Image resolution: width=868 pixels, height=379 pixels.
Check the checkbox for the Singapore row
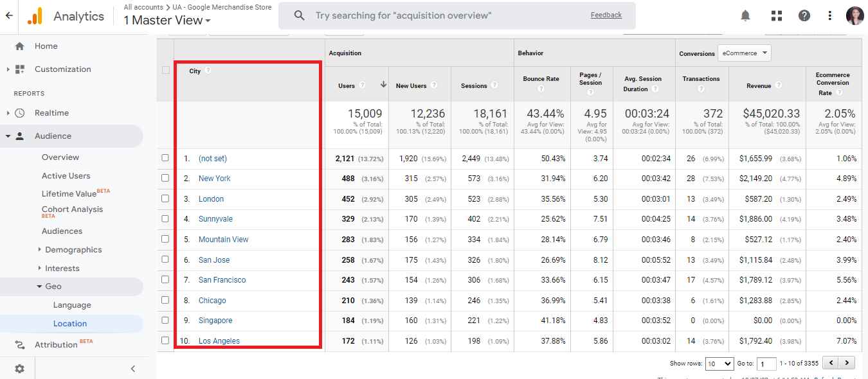click(165, 320)
